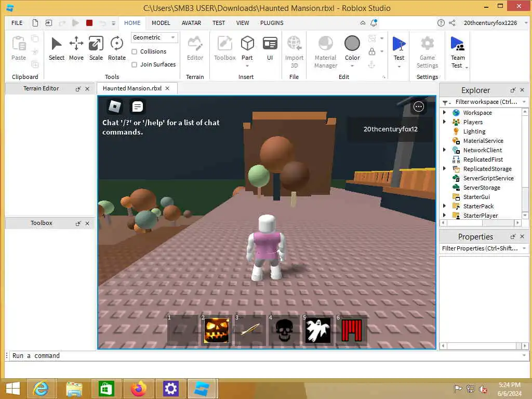Viewport: 532px width, 399px height.
Task: Enable the Collisions checkbox
Action: tap(135, 51)
